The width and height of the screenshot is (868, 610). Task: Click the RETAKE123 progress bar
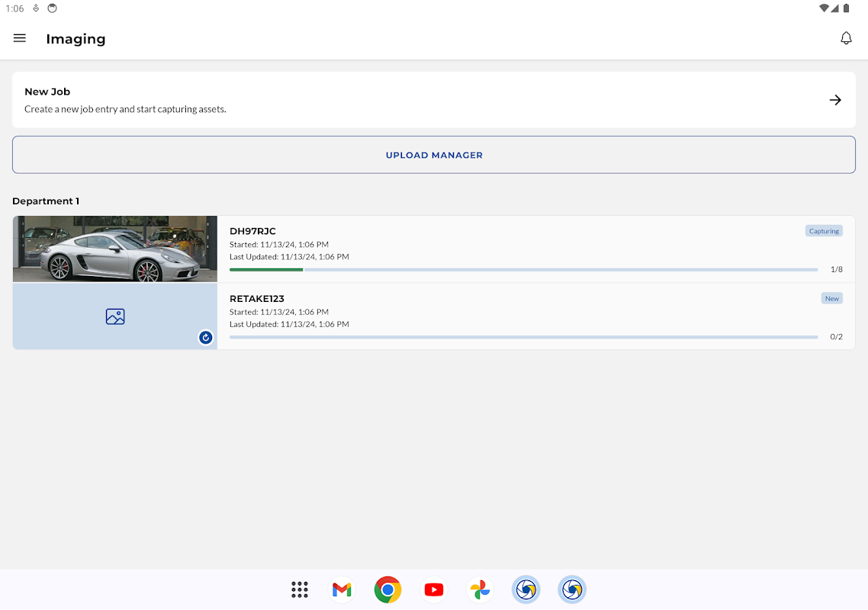click(523, 336)
